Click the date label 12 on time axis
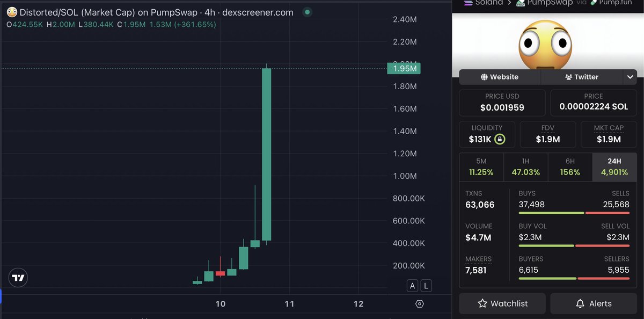Image resolution: width=644 pixels, height=319 pixels. [x=358, y=304]
